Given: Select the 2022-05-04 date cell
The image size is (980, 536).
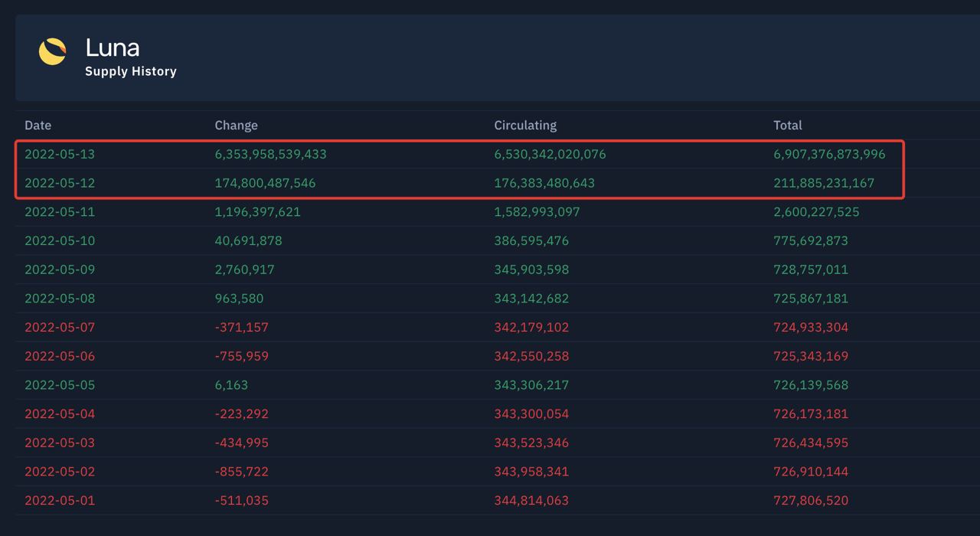Looking at the screenshot, I should pos(60,413).
